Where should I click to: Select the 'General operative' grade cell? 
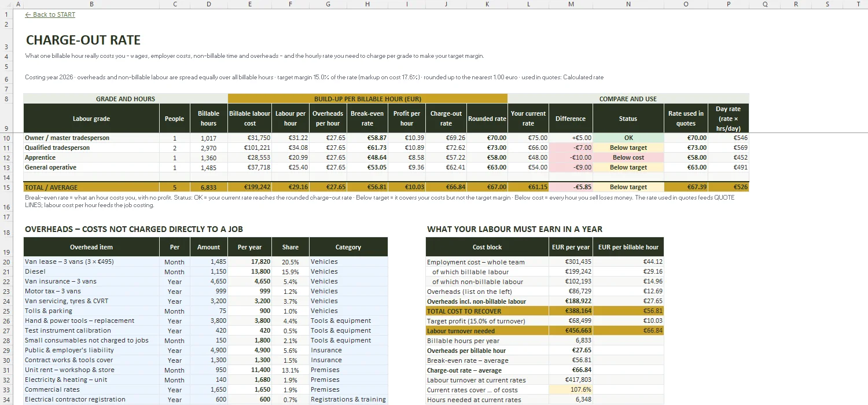(91, 167)
